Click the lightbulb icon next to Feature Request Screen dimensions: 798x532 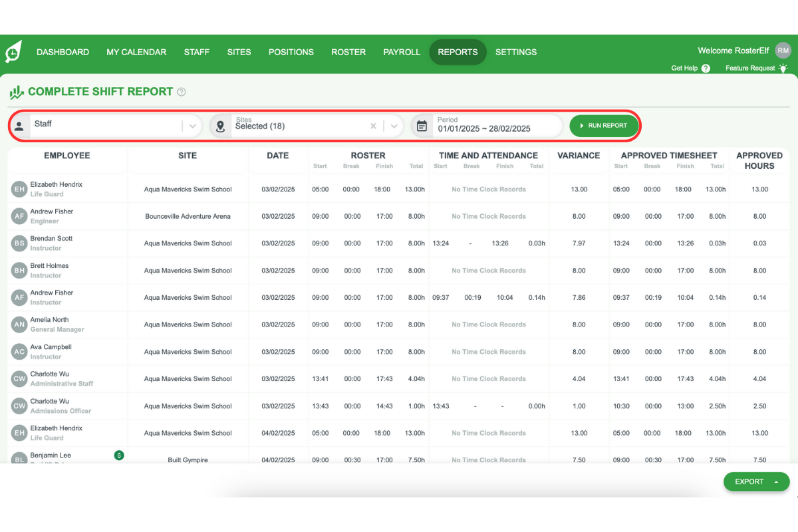click(x=783, y=68)
